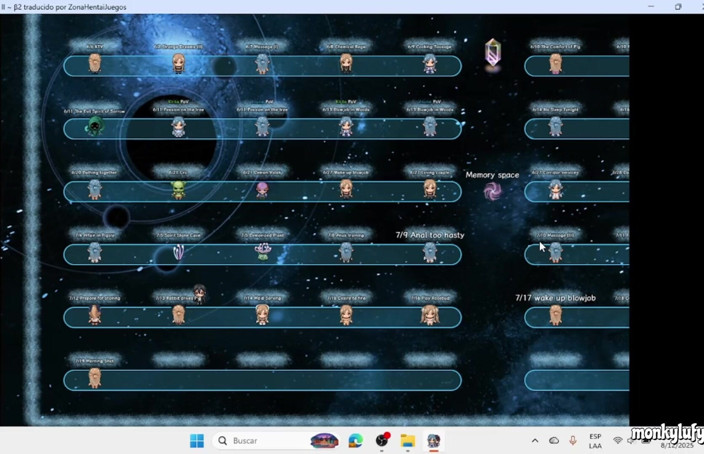This screenshot has height=454, width=704.
Task: Select the 7/12 Prepare for training sprite
Action: click(94, 314)
